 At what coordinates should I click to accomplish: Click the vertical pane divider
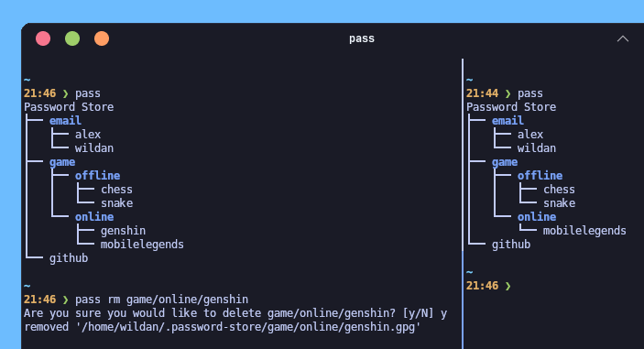(x=463, y=203)
